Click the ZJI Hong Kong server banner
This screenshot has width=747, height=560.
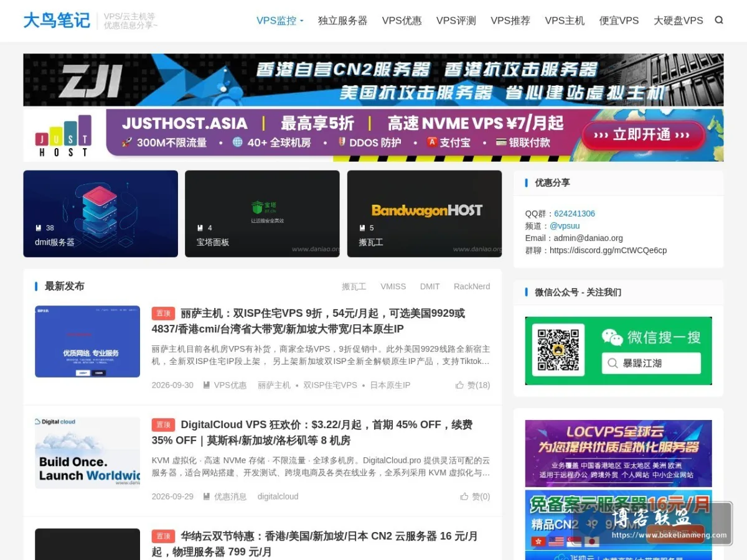[374, 80]
